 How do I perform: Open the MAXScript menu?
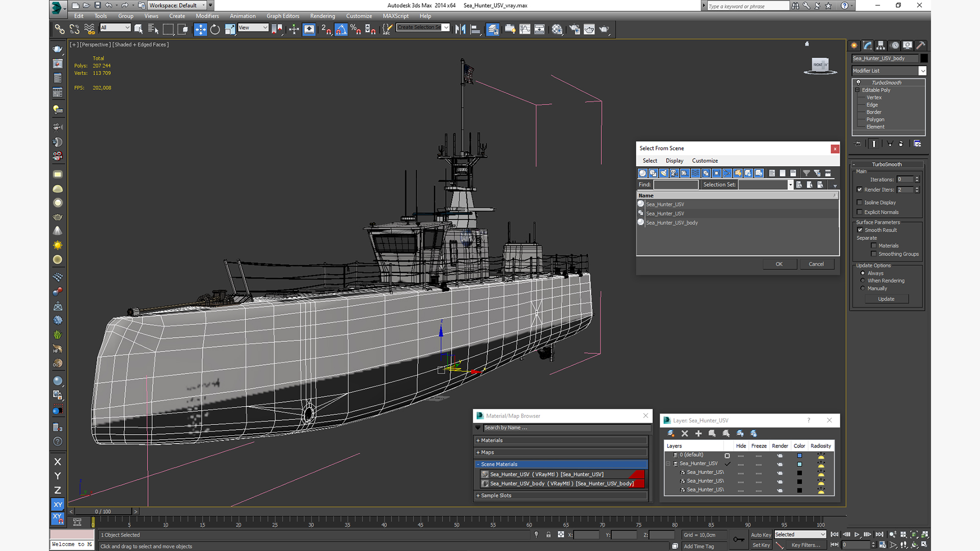[396, 16]
